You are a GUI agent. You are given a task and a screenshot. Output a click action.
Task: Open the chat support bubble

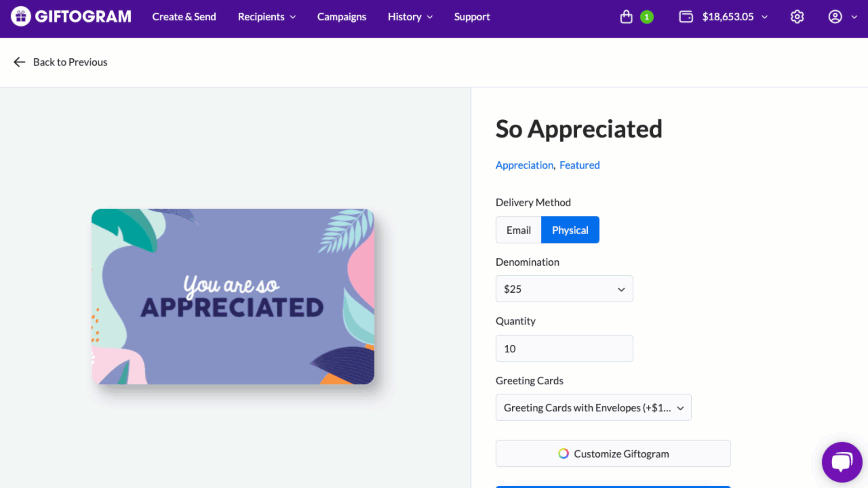842,462
